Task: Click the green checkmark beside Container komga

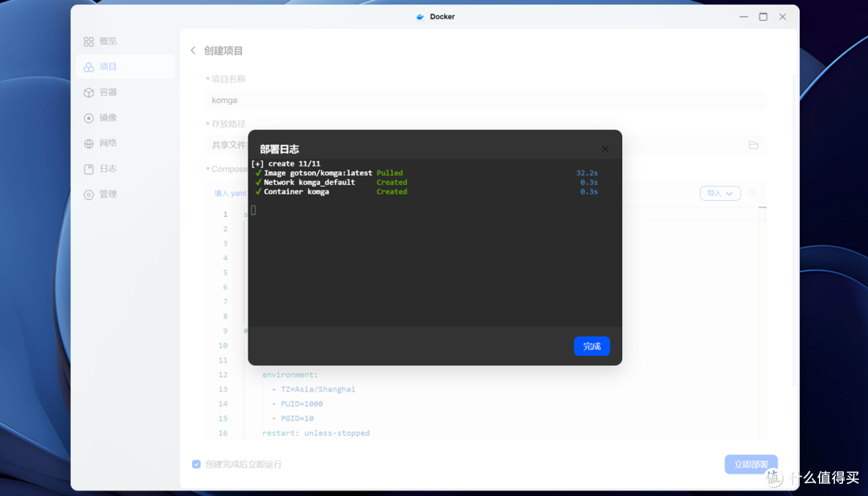Action: (258, 191)
